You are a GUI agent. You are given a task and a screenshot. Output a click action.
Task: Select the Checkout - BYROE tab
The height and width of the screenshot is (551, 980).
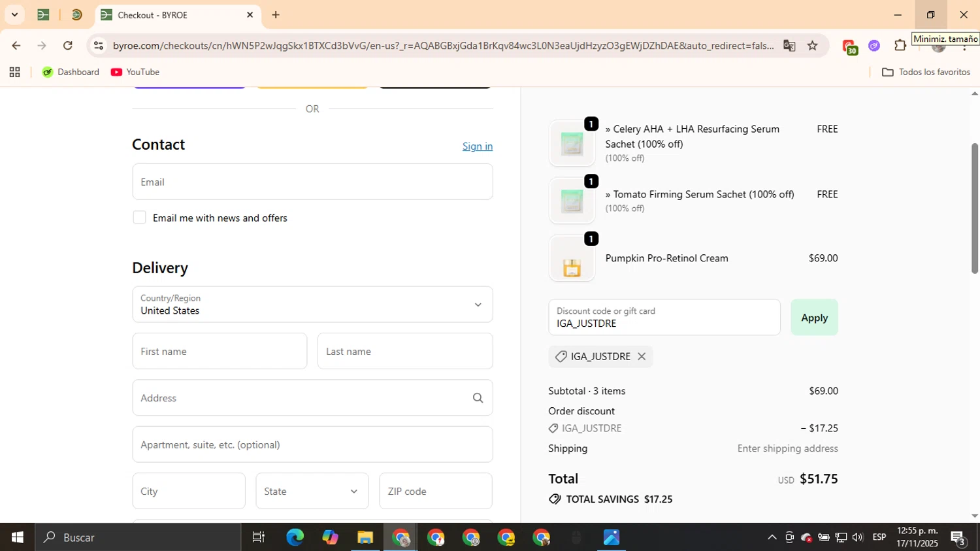(171, 14)
